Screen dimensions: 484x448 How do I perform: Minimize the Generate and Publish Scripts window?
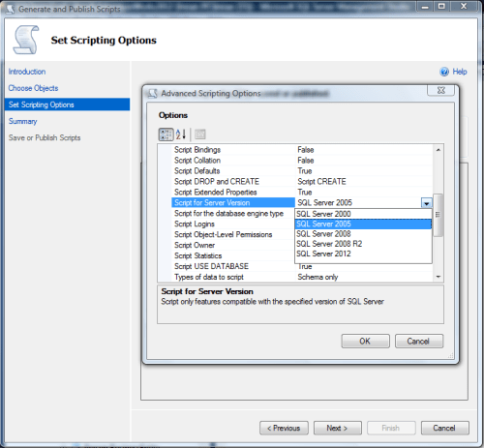[x=425, y=7]
